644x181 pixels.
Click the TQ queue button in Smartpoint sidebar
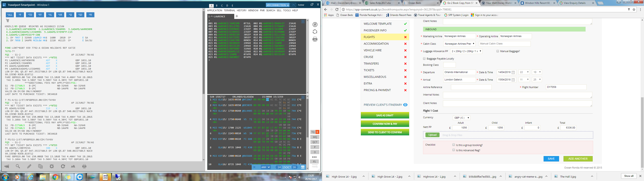(313, 132)
